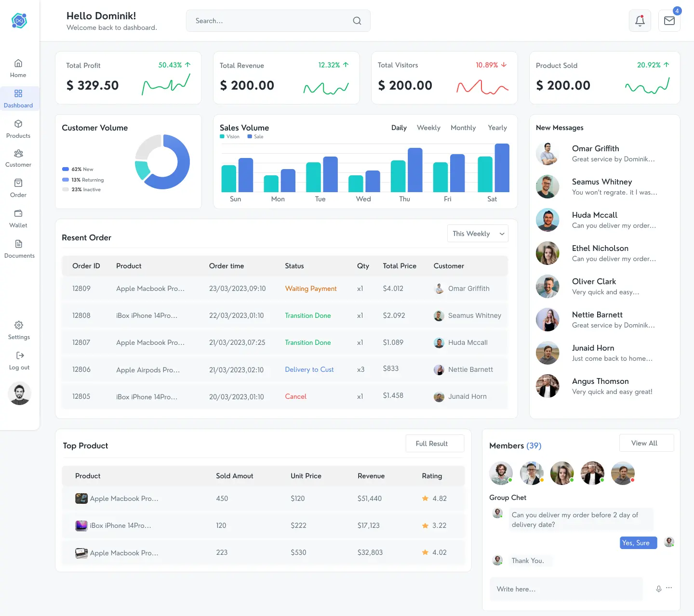Click the Yes, Sure chat reply bubble
Image resolution: width=694 pixels, height=616 pixels.
638,542
